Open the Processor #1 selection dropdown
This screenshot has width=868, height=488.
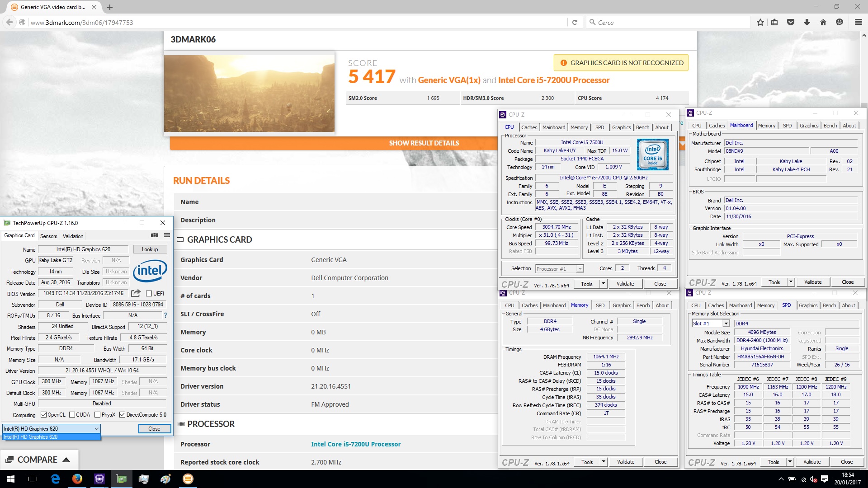(559, 268)
